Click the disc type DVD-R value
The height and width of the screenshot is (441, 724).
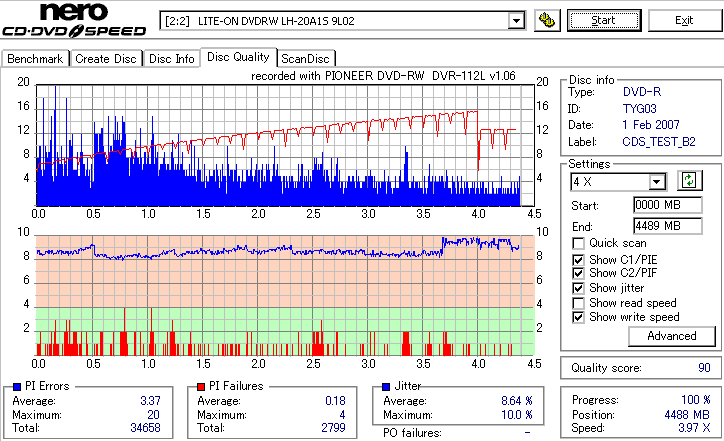642,92
